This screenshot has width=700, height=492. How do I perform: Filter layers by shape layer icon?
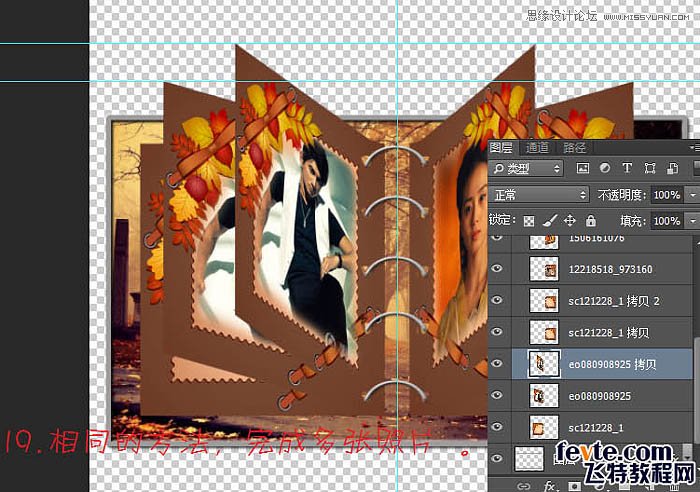pos(650,168)
